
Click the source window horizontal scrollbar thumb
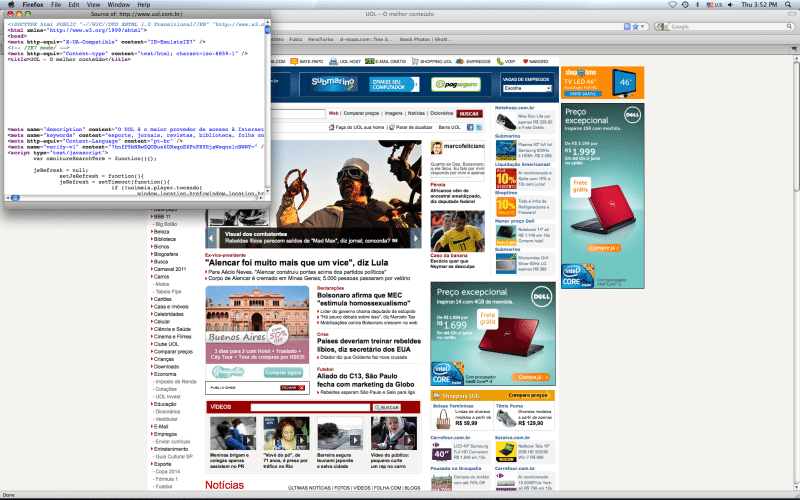pyautogui.click(x=15, y=197)
